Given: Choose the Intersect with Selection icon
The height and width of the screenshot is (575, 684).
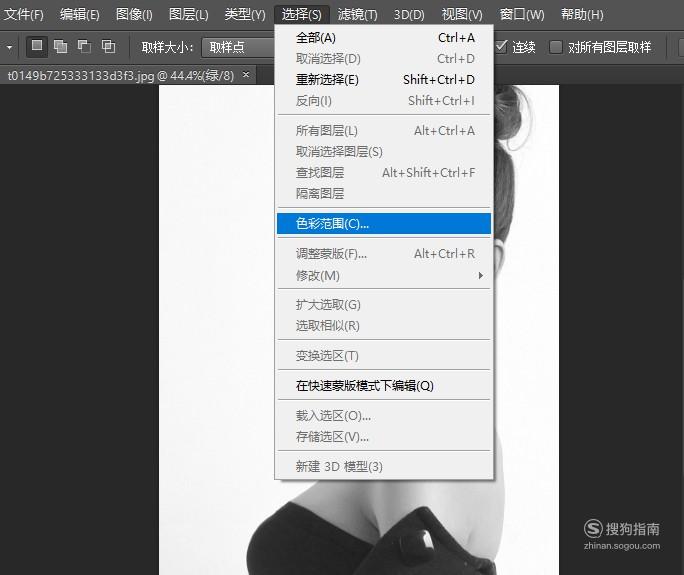Looking at the screenshot, I should (x=108, y=46).
